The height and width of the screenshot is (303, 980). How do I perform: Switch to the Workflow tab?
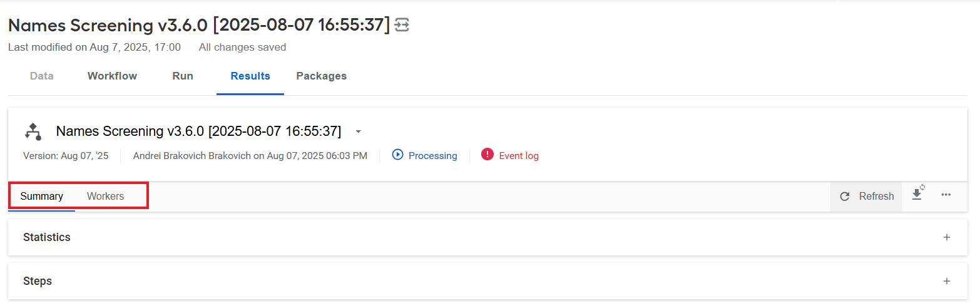(x=112, y=76)
